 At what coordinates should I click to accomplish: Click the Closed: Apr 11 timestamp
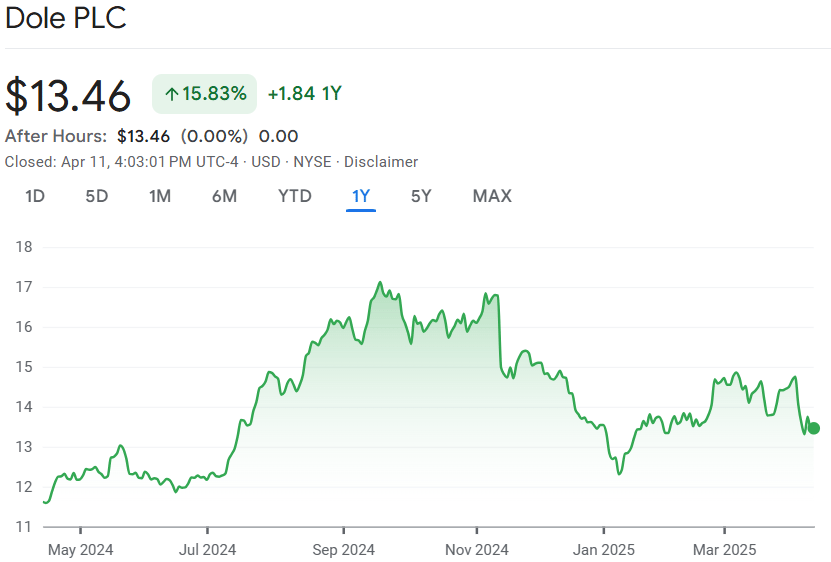click(x=121, y=162)
